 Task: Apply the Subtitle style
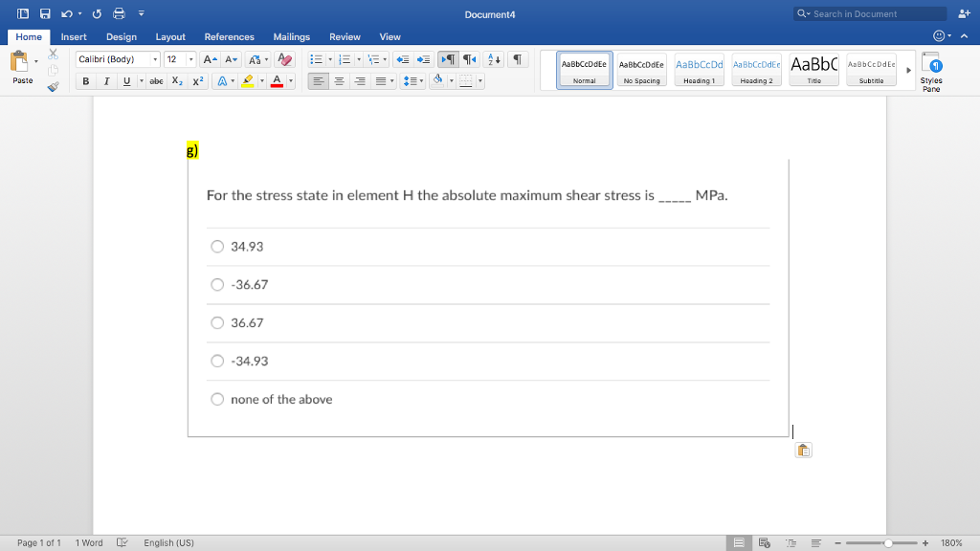[x=871, y=70]
